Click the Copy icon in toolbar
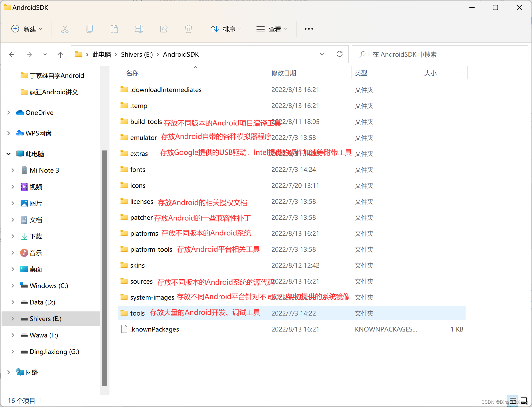This screenshot has height=407, width=532. (90, 29)
